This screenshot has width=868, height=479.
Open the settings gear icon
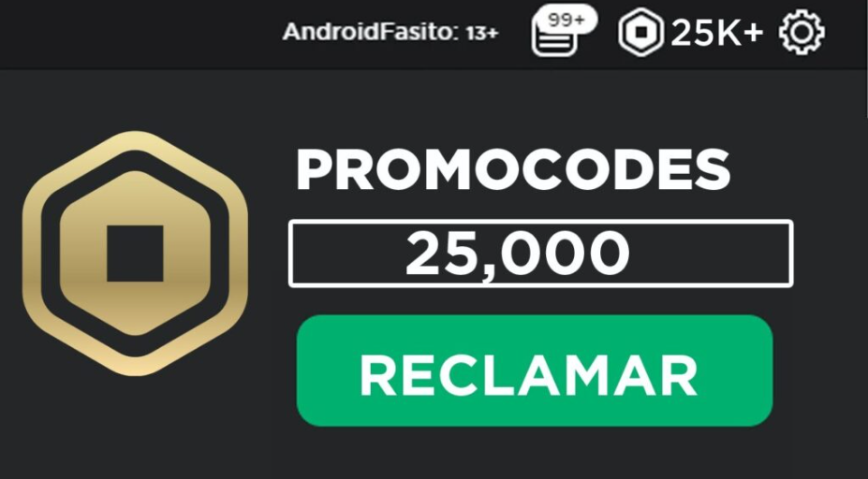(801, 32)
